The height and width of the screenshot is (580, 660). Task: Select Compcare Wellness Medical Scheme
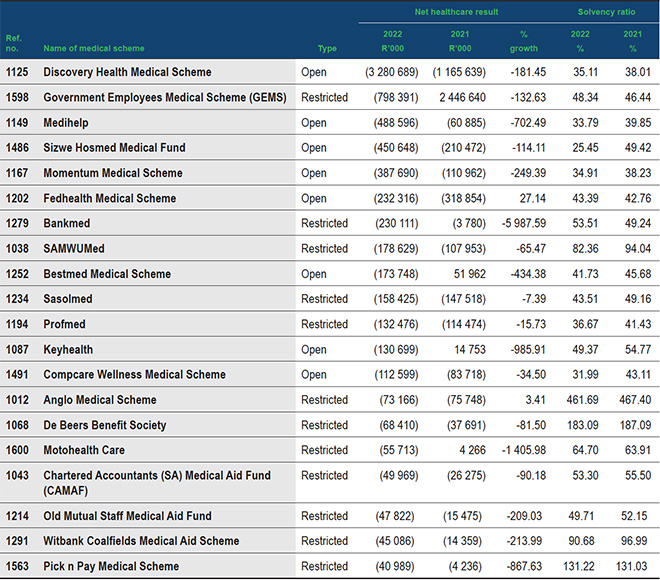[x=134, y=375]
